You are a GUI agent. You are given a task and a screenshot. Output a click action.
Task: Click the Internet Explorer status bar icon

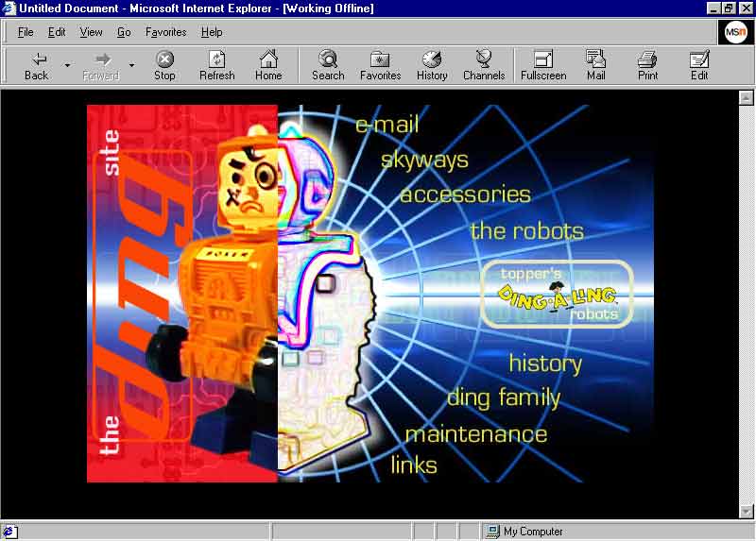9,532
